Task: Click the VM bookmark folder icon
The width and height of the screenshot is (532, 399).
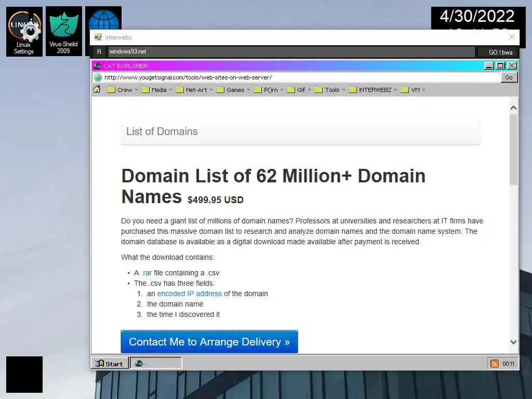Action: click(404, 90)
